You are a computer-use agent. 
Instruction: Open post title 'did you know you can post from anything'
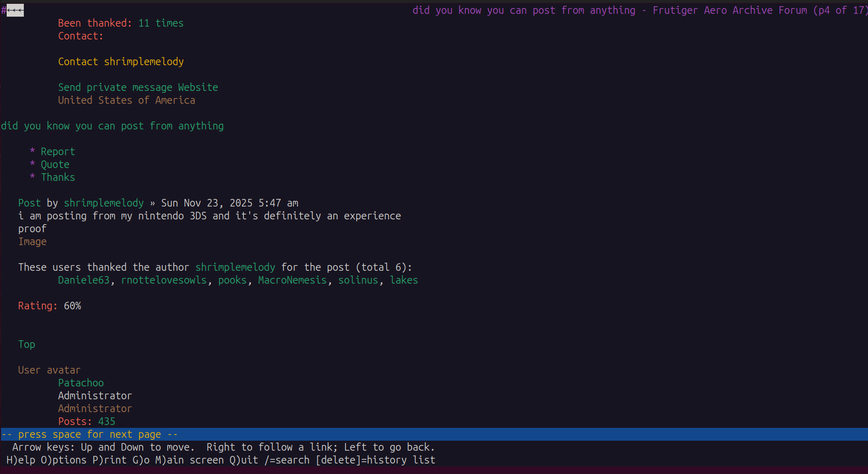pyautogui.click(x=112, y=126)
